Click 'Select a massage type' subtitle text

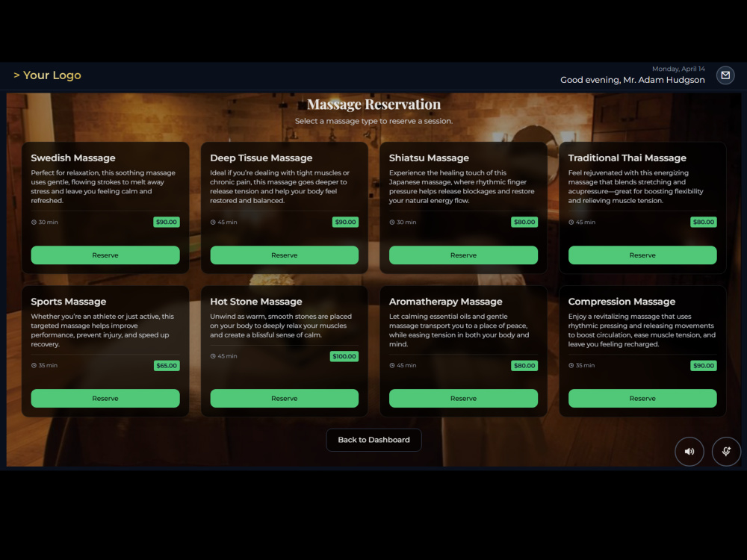click(x=374, y=122)
